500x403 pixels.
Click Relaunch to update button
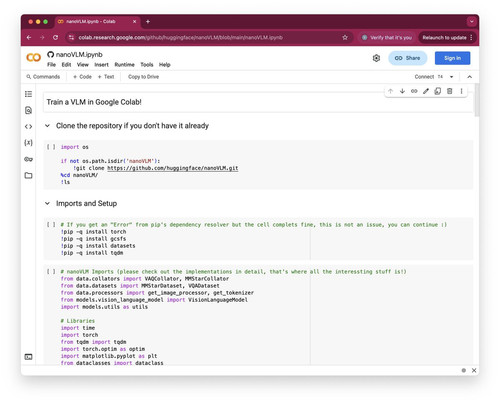(447, 37)
